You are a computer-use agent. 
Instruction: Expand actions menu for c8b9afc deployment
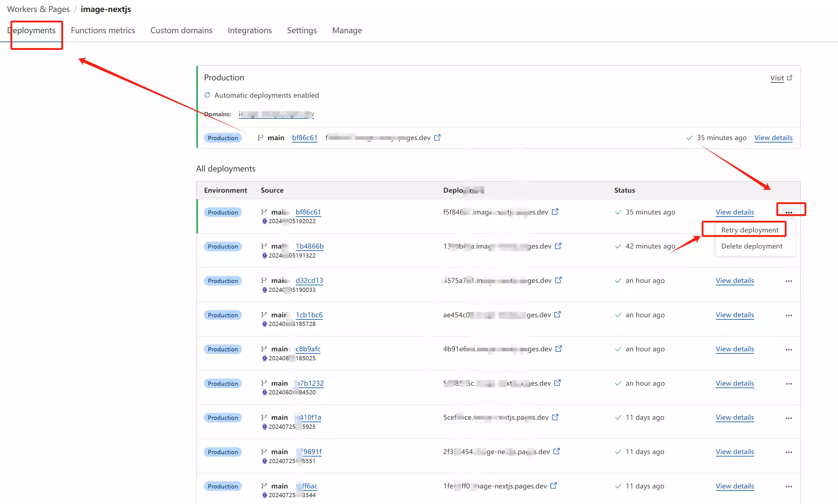point(788,350)
